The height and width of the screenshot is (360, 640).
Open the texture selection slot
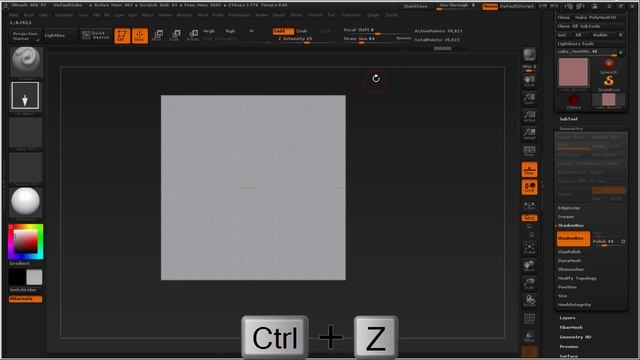point(25,168)
